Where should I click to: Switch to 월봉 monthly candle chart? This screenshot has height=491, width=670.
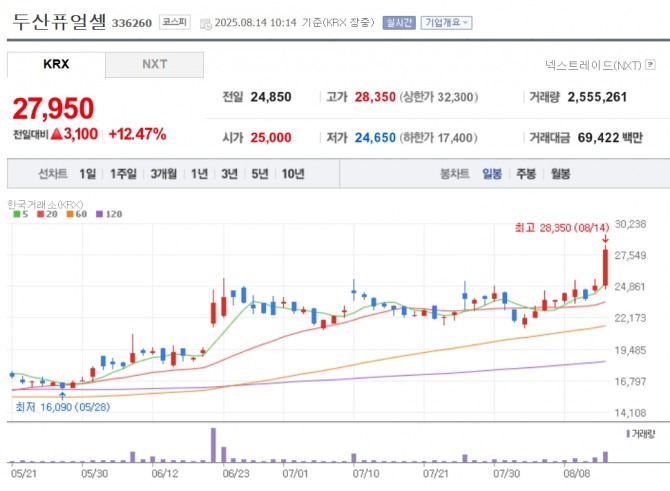(x=560, y=173)
